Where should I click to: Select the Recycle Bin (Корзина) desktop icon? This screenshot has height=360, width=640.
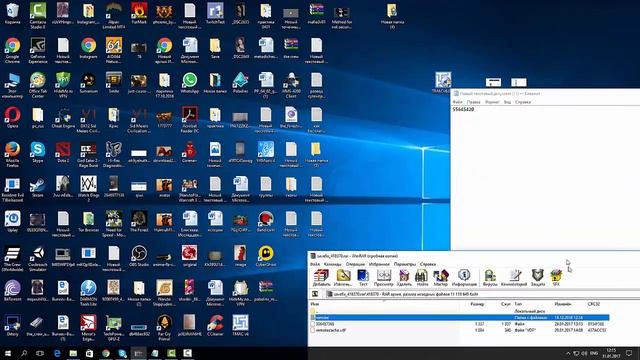click(x=13, y=14)
